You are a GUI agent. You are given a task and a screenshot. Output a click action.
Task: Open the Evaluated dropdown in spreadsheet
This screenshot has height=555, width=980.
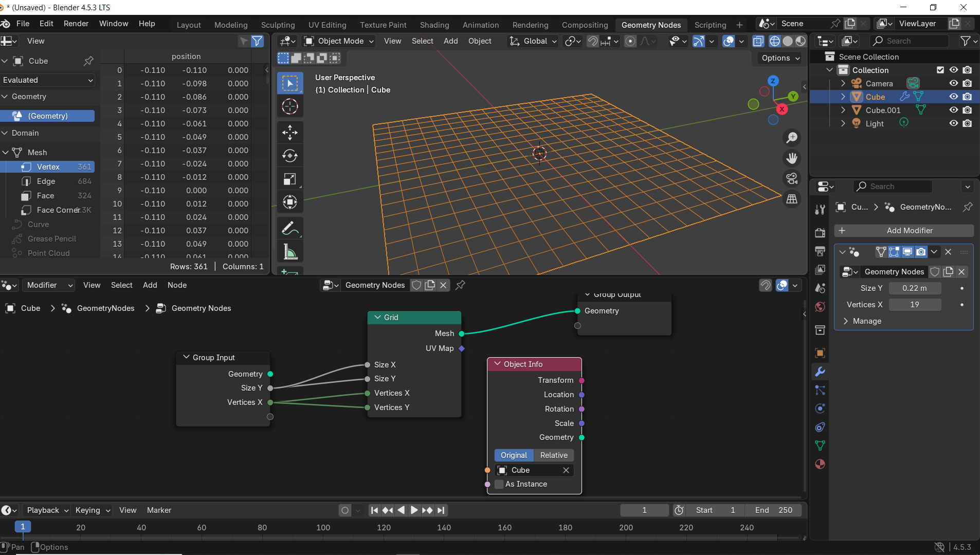[48, 80]
